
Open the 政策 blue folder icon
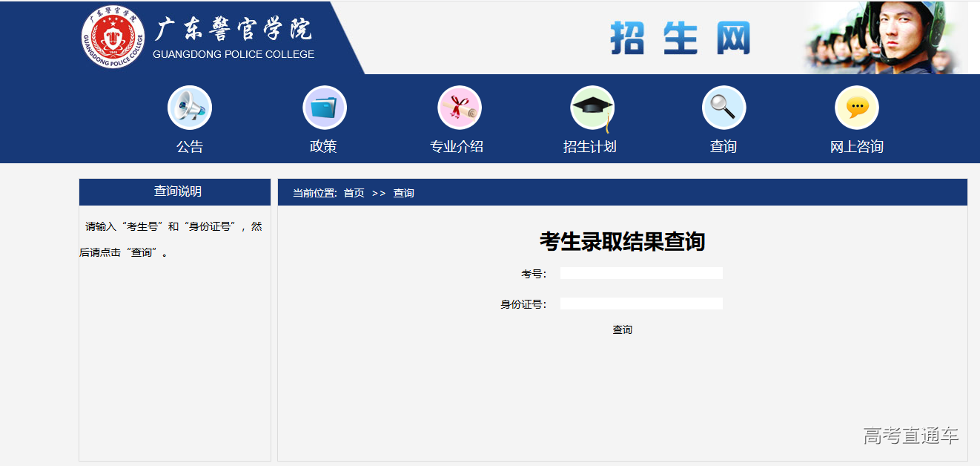(x=324, y=106)
